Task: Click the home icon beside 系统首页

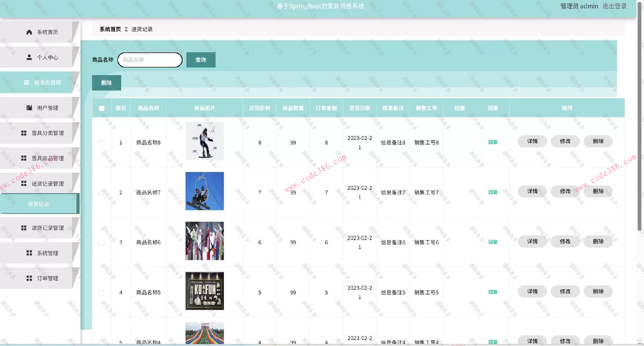Action: 29,32
